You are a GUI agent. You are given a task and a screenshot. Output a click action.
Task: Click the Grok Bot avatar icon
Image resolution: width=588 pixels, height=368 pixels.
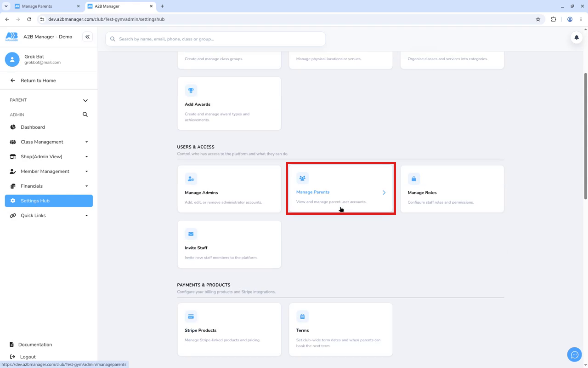12,59
